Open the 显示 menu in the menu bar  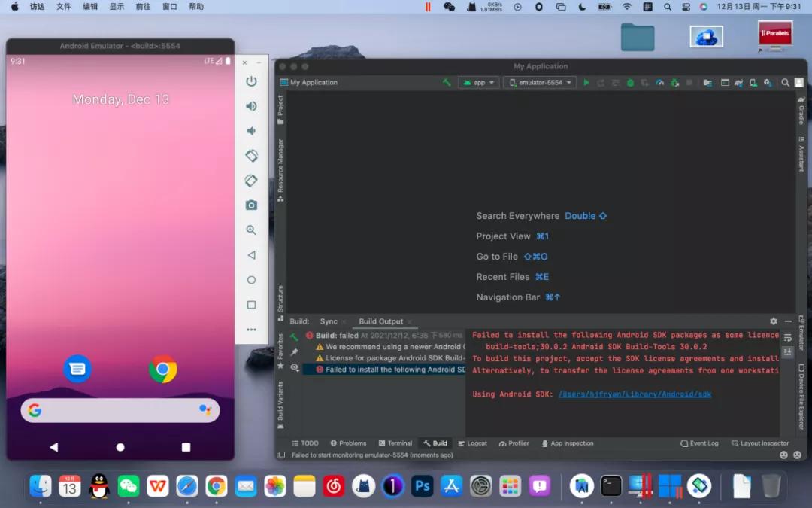[118, 7]
